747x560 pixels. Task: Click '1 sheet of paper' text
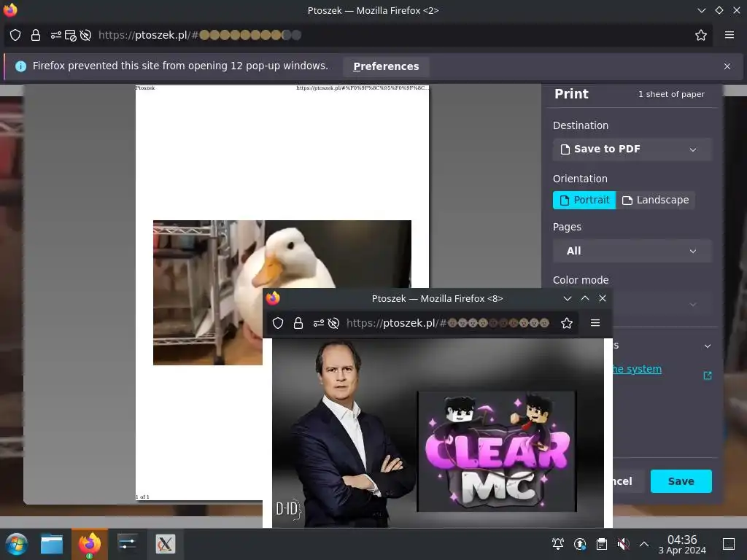pyautogui.click(x=671, y=94)
